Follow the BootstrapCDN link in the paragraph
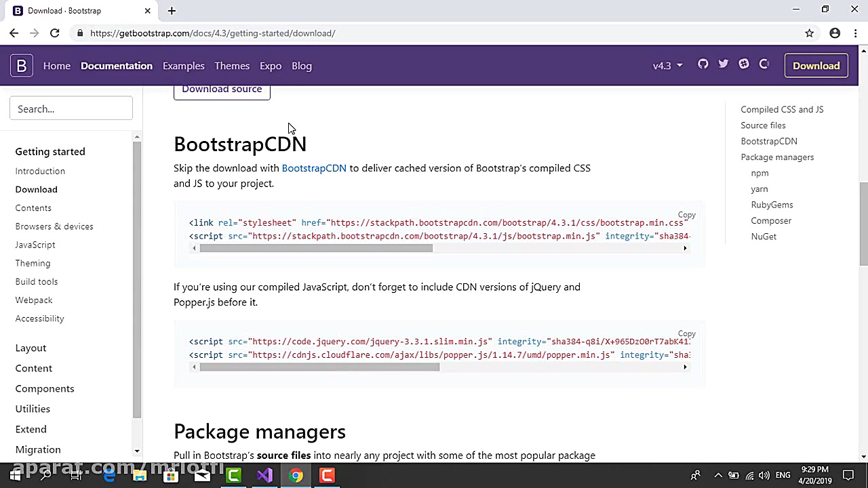 click(314, 168)
